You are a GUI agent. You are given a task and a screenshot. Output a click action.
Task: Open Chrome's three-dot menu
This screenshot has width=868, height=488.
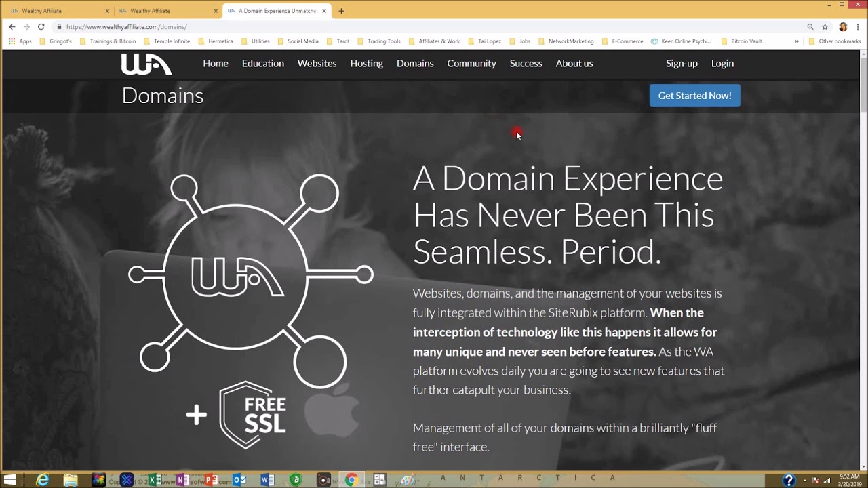[857, 27]
